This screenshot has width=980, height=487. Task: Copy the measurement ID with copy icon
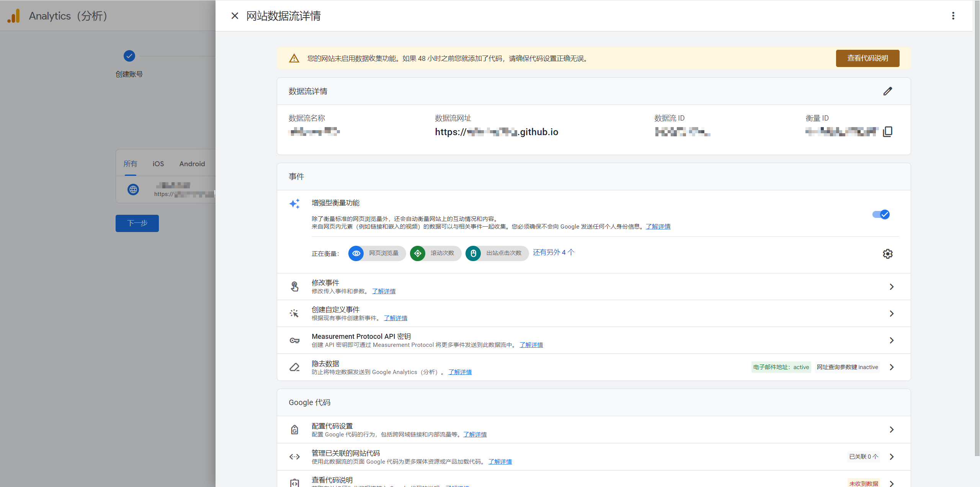887,132
